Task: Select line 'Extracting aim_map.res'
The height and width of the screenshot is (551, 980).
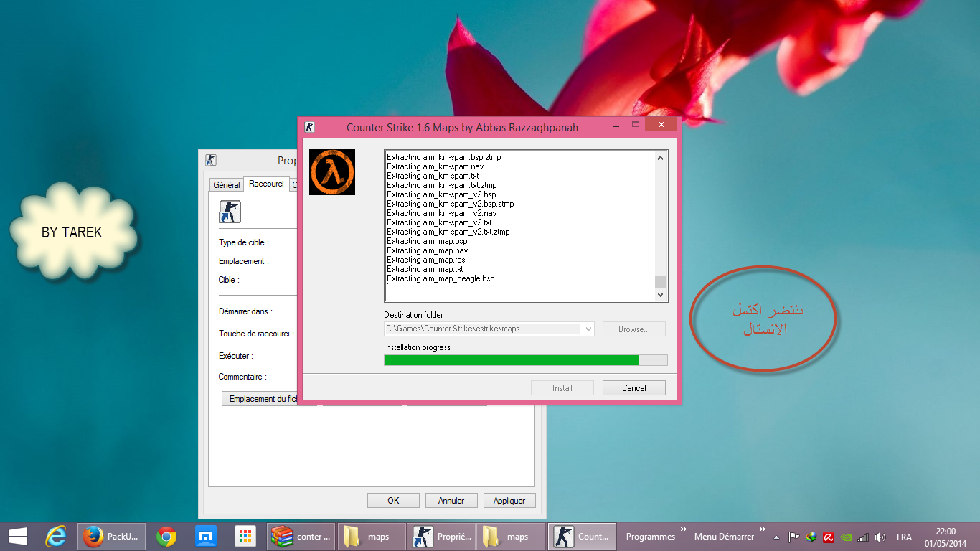Action: click(x=426, y=260)
